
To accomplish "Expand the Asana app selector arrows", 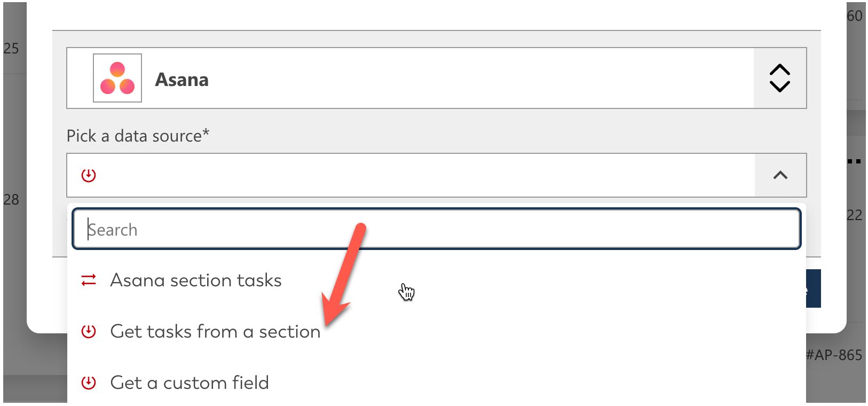I will 779,78.
